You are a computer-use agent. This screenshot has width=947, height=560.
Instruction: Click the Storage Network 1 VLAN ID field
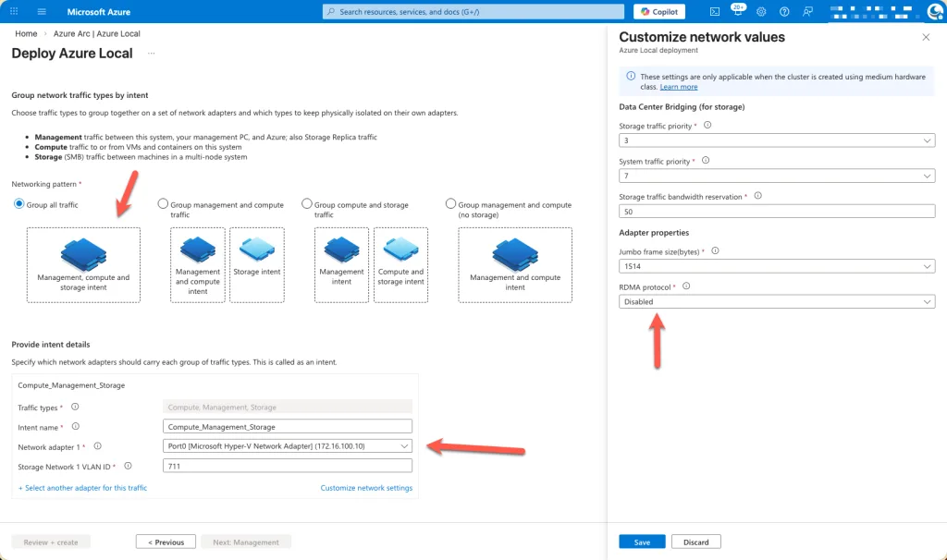(287, 467)
